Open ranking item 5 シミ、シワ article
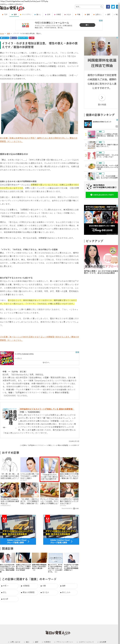Image resolution: width=120 pixels, height=644 pixels. (101, 176)
